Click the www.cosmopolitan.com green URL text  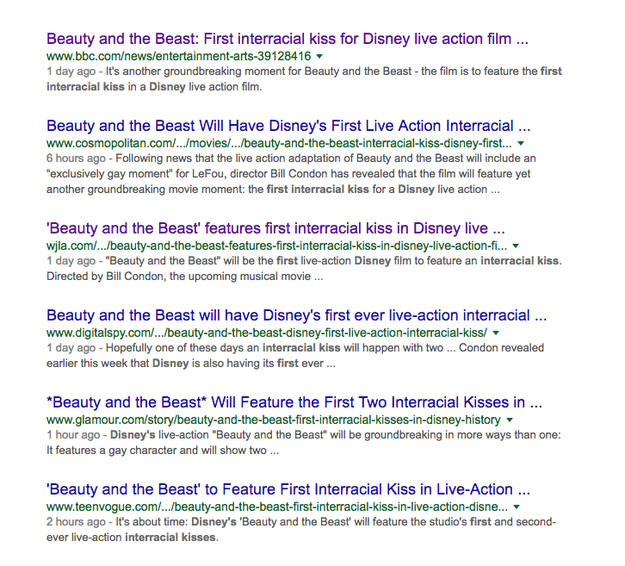[279, 143]
